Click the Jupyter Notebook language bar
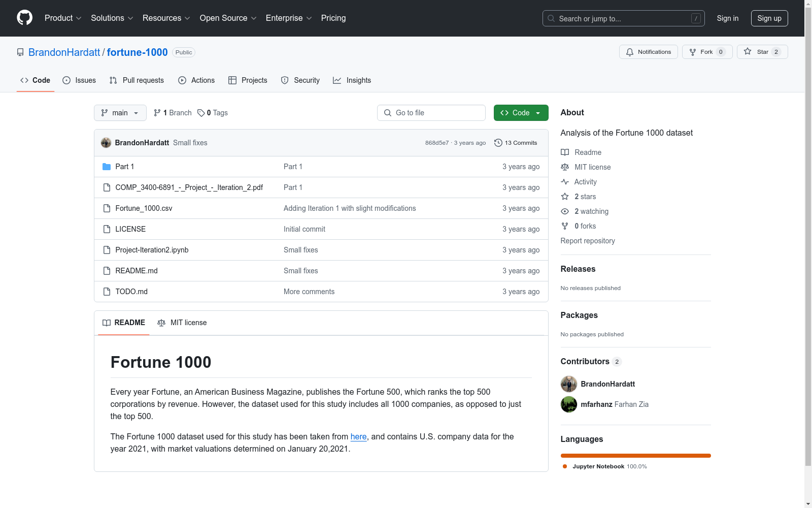The width and height of the screenshot is (812, 508). tap(636, 456)
